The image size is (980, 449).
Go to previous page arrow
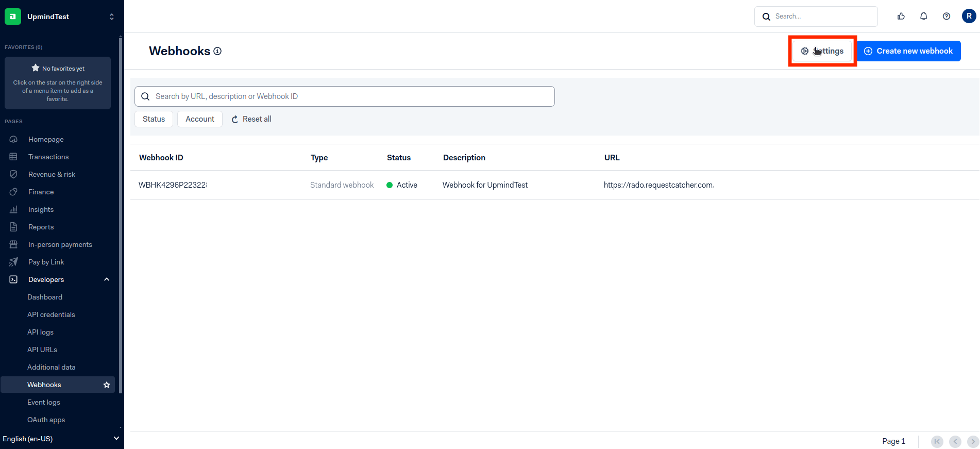955,441
